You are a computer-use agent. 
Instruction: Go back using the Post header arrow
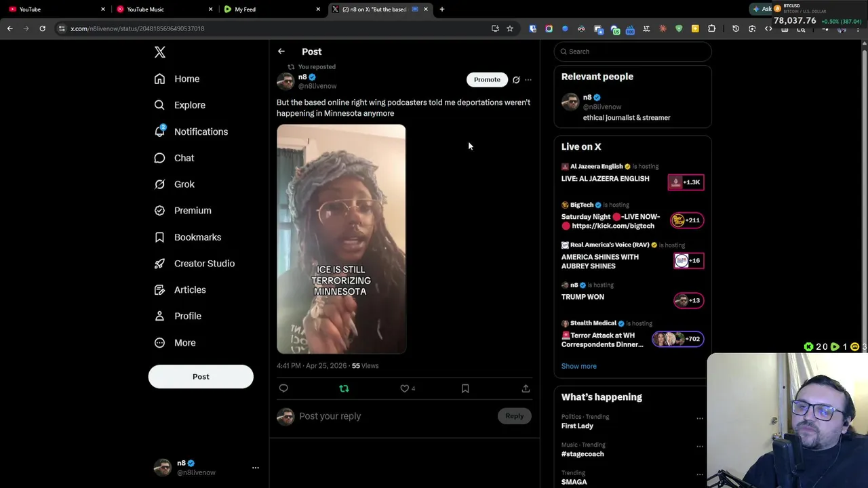[281, 52]
